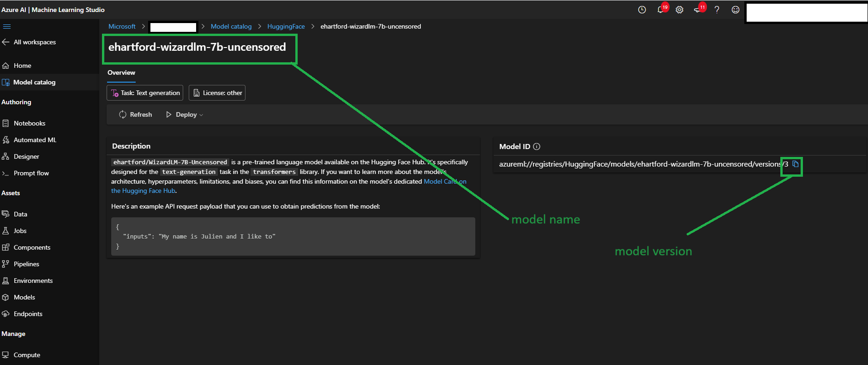Open feedback smiley icon
868x365 pixels.
point(736,10)
